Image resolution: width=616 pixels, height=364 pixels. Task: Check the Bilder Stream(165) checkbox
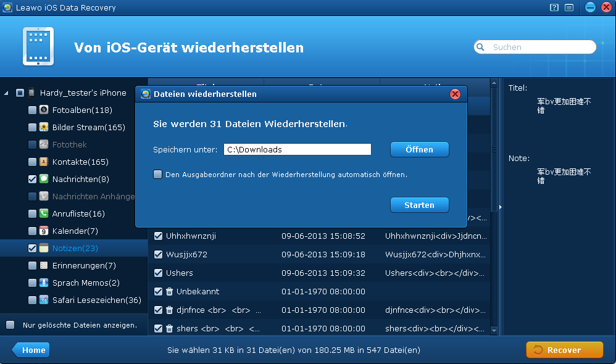[33, 127]
